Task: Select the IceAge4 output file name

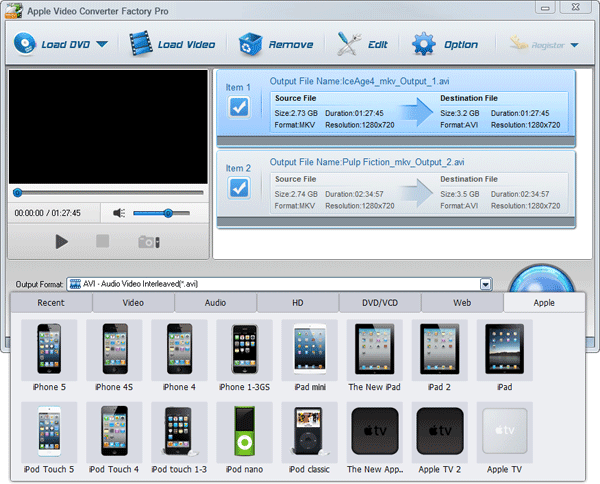Action: [x=359, y=81]
